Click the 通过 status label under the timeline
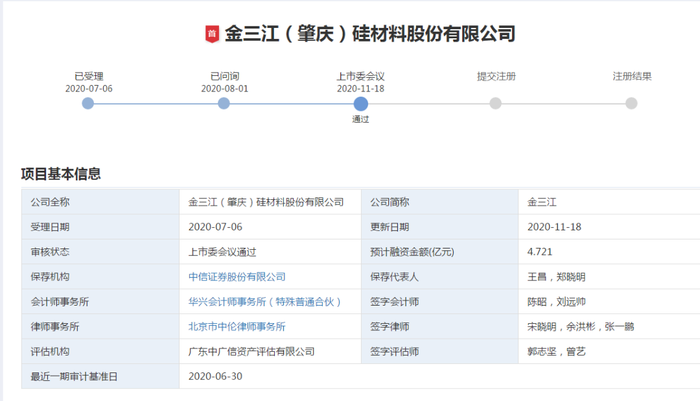This screenshot has width=700, height=401. [x=361, y=119]
